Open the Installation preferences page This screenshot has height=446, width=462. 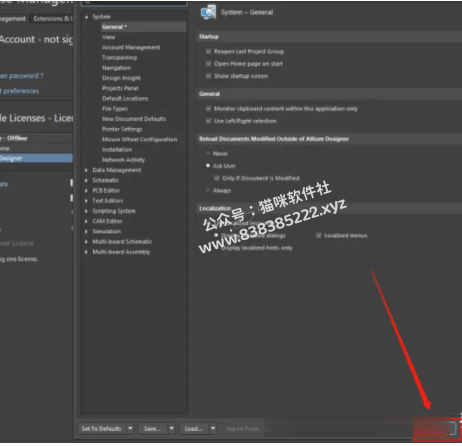[x=117, y=150]
